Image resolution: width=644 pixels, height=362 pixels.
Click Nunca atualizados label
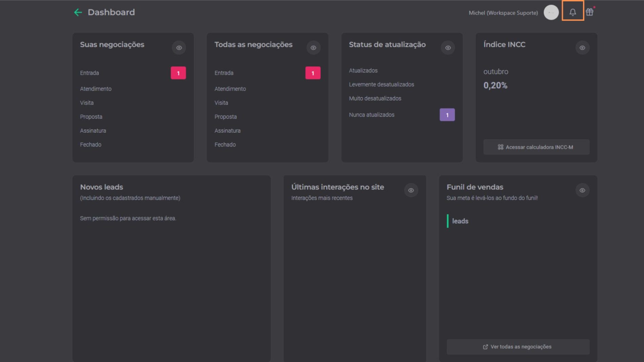372,115
